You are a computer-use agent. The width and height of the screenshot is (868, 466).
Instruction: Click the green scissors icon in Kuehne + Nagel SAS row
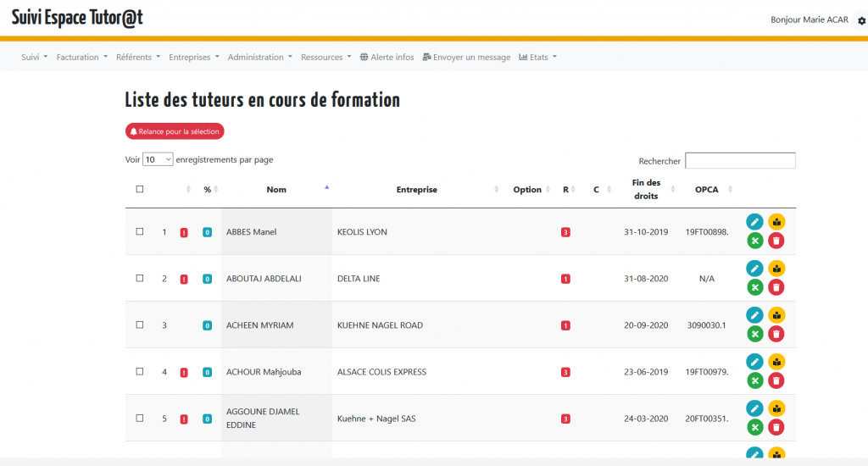pos(754,427)
